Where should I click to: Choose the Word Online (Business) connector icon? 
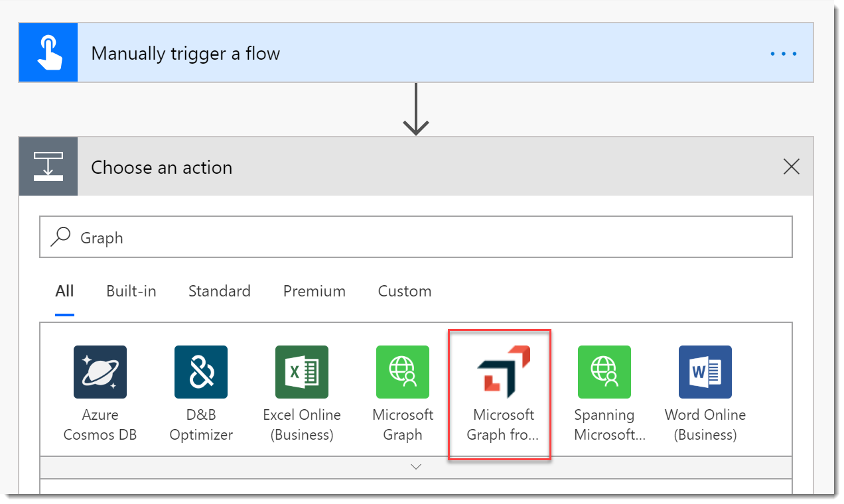705,372
